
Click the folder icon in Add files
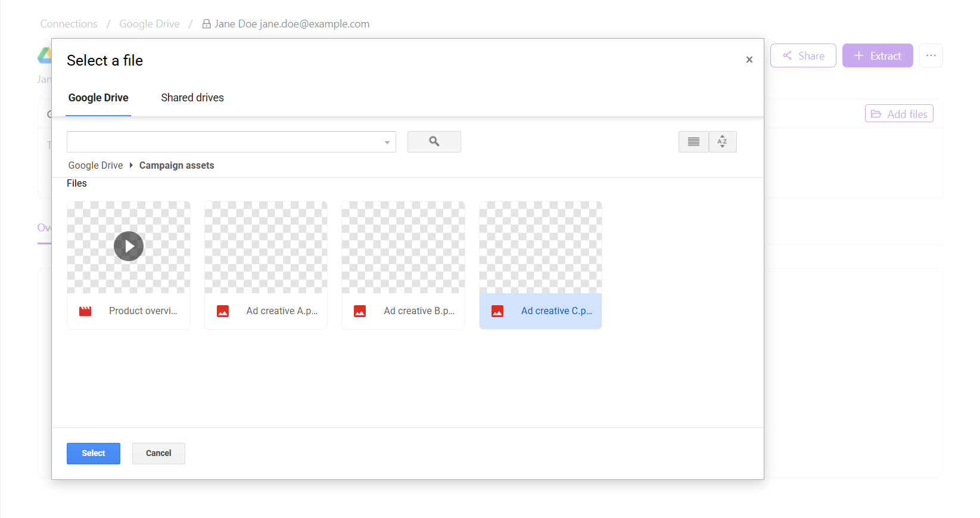[876, 114]
